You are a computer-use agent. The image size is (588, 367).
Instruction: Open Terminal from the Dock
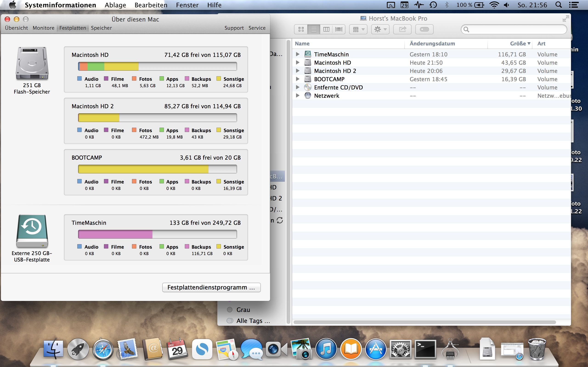tap(425, 350)
